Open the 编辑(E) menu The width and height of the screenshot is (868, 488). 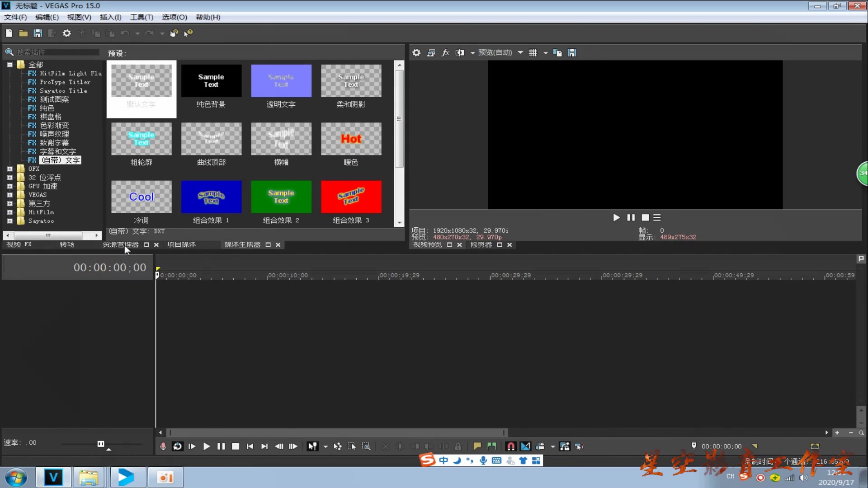click(x=47, y=17)
